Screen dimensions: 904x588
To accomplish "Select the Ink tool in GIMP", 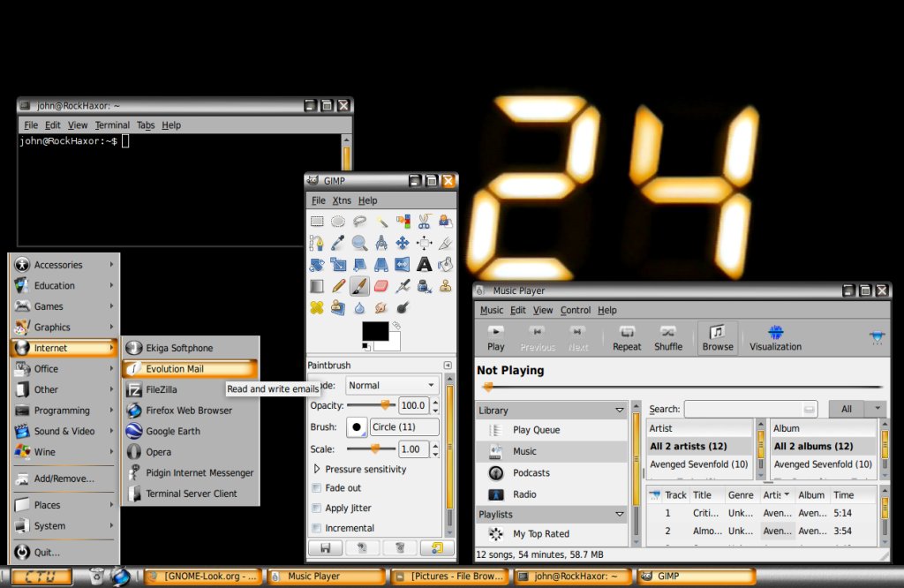I will coord(425,286).
